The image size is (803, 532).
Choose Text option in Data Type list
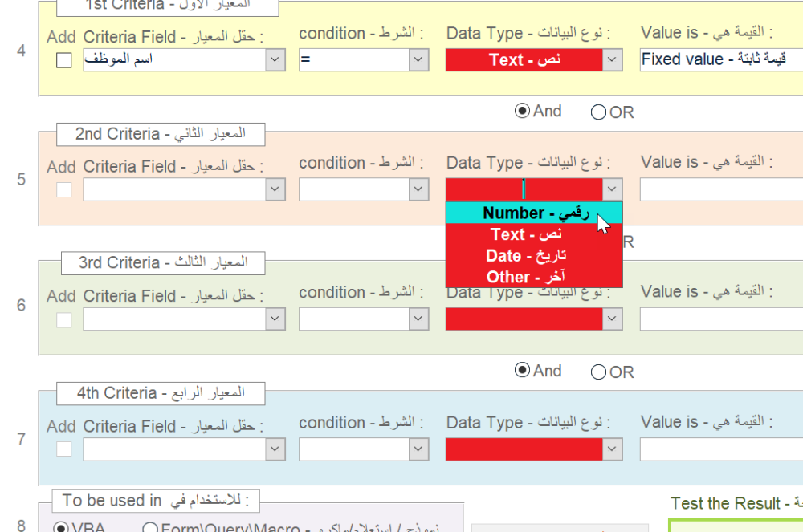[534, 234]
